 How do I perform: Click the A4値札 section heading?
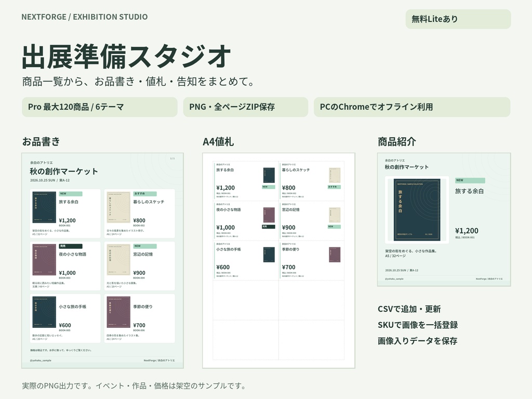[218, 141]
